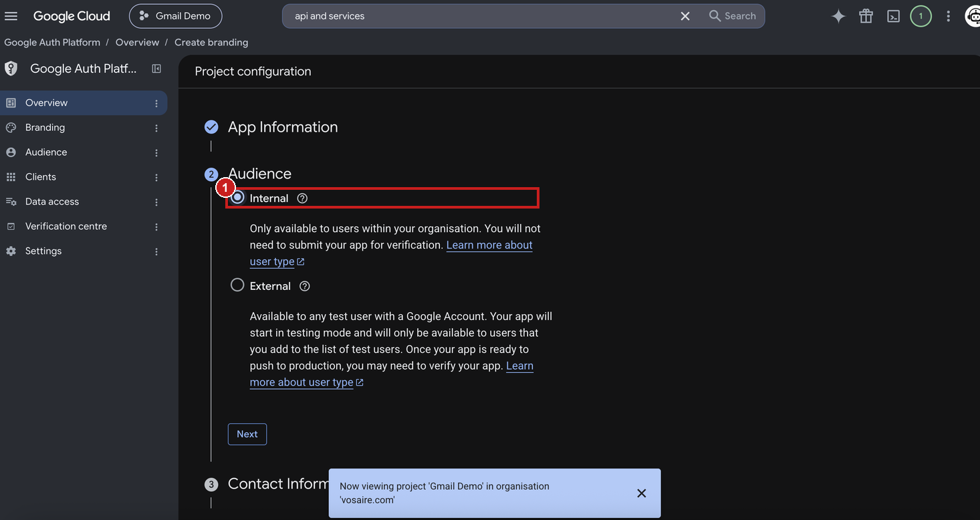Expand the Contact Information step

278,484
